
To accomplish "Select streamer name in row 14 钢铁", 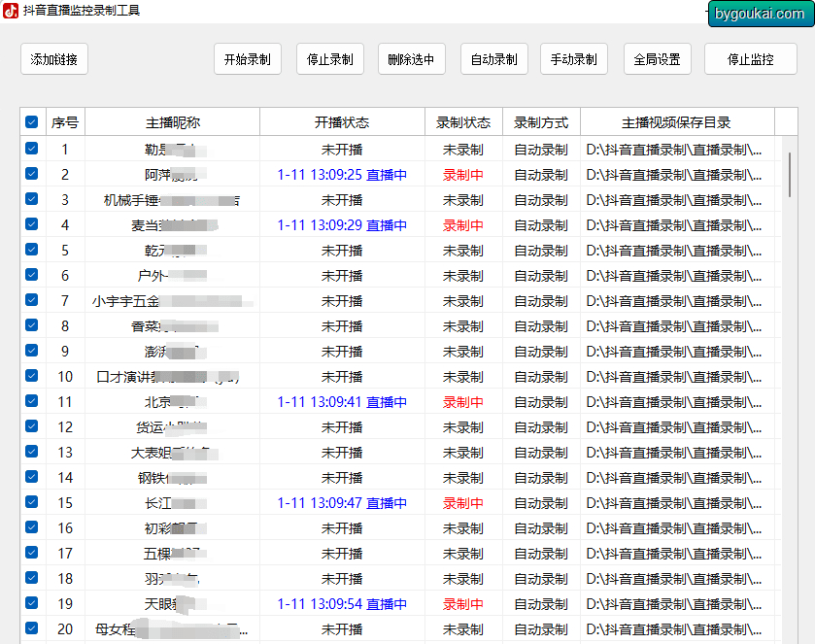I will 172,478.
